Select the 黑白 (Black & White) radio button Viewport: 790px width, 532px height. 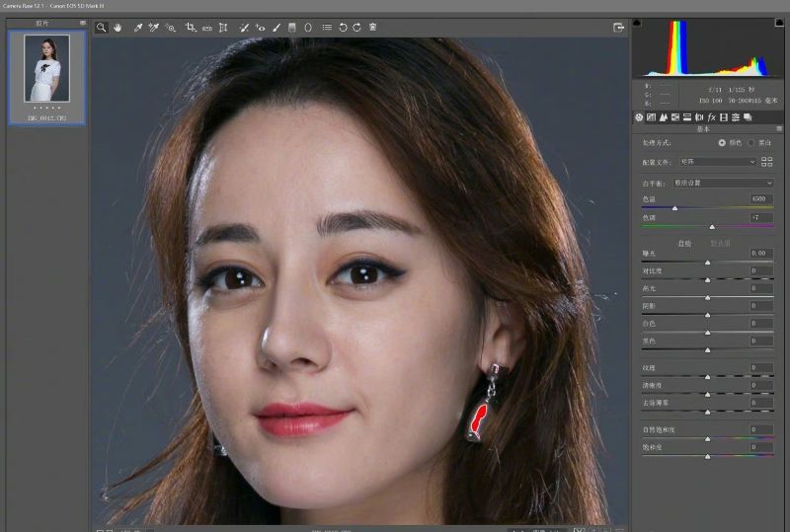click(752, 143)
